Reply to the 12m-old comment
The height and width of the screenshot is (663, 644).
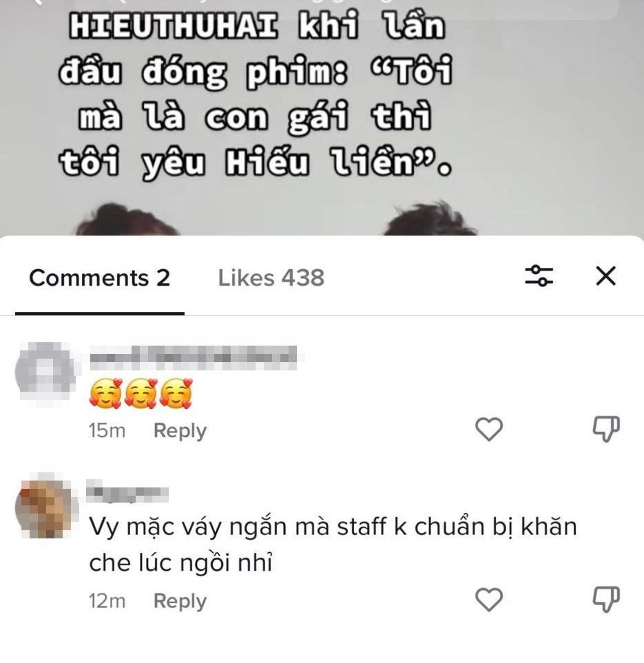click(180, 601)
